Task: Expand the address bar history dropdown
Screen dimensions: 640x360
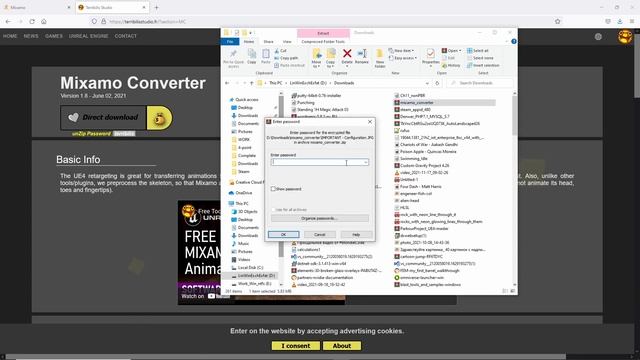Action: pyautogui.click(x=427, y=83)
